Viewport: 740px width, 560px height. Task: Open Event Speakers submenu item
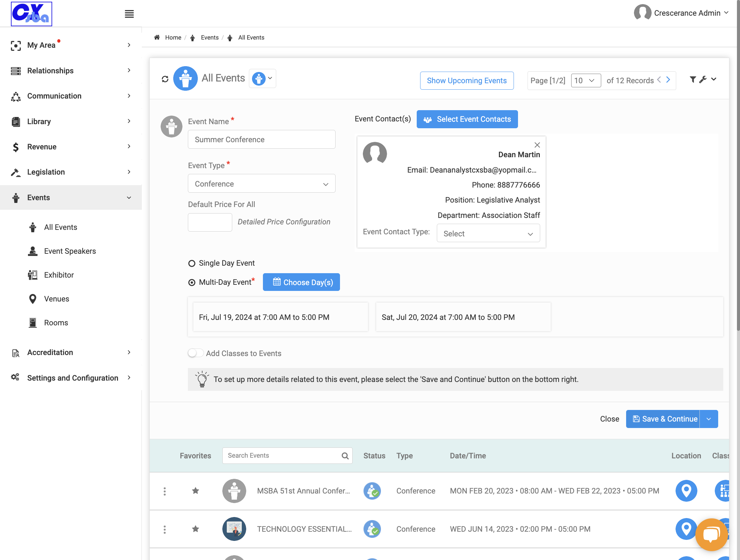click(70, 251)
